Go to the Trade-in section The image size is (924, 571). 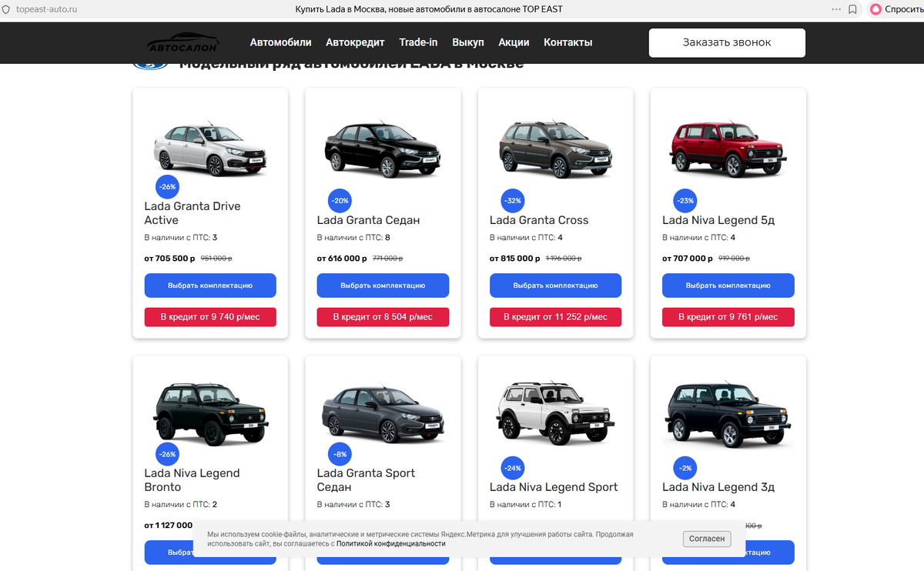coord(418,42)
